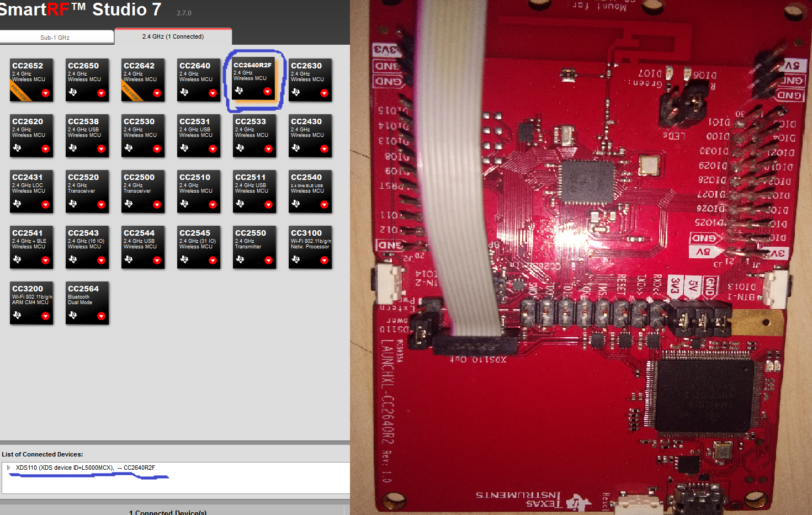Select the CC2550 transmitter tile
812x515 pixels.
(x=254, y=247)
